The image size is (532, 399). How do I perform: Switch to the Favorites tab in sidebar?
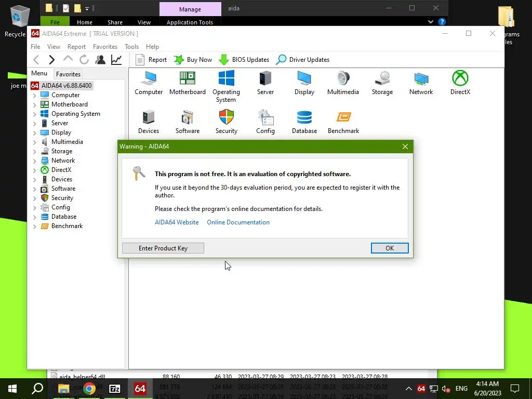pyautogui.click(x=68, y=74)
